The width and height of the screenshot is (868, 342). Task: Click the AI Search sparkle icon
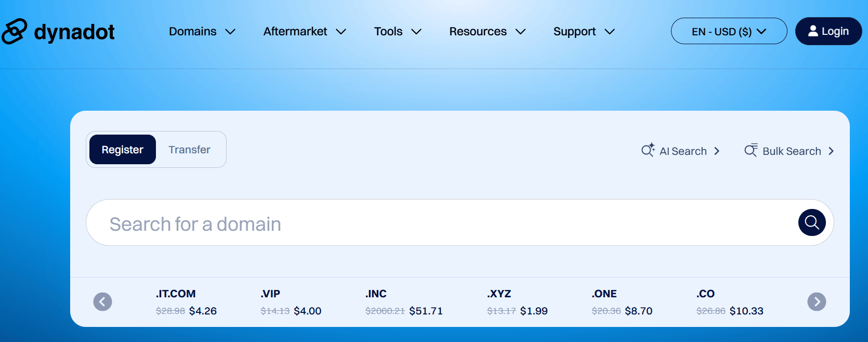(x=648, y=150)
